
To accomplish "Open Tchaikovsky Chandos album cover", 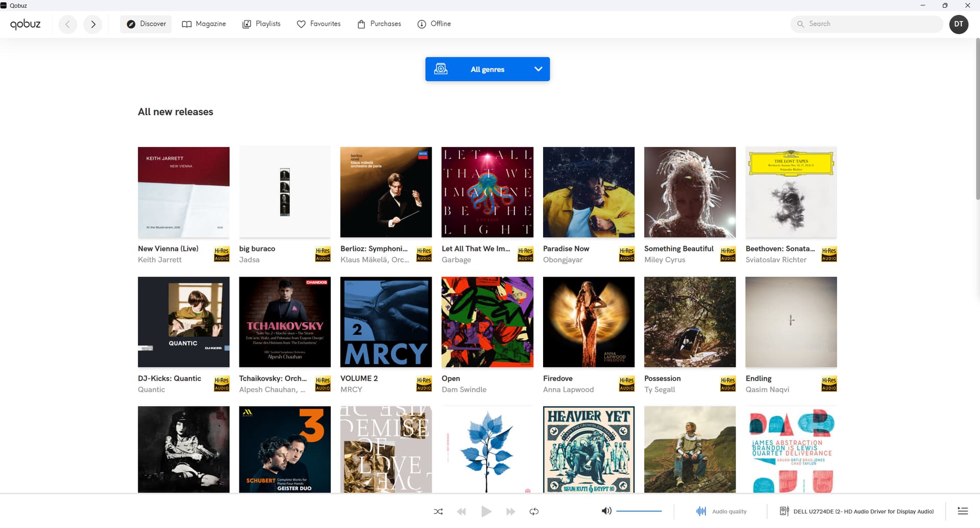I will (x=285, y=322).
